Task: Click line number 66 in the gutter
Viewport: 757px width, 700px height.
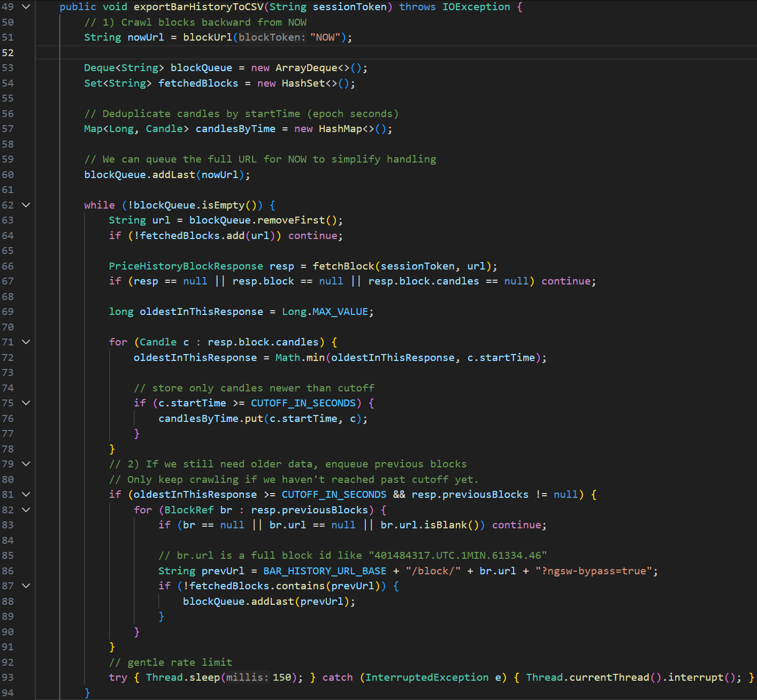Action: (8, 266)
